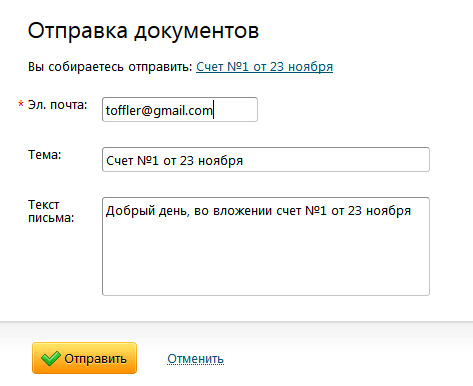Click the gray footer bar right of Отменить

point(348,359)
